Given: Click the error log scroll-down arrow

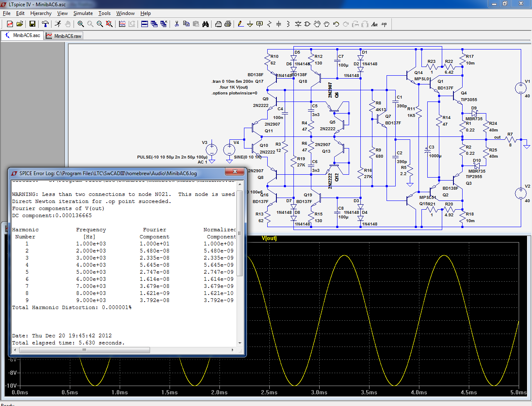Looking at the screenshot, I should click(240, 343).
